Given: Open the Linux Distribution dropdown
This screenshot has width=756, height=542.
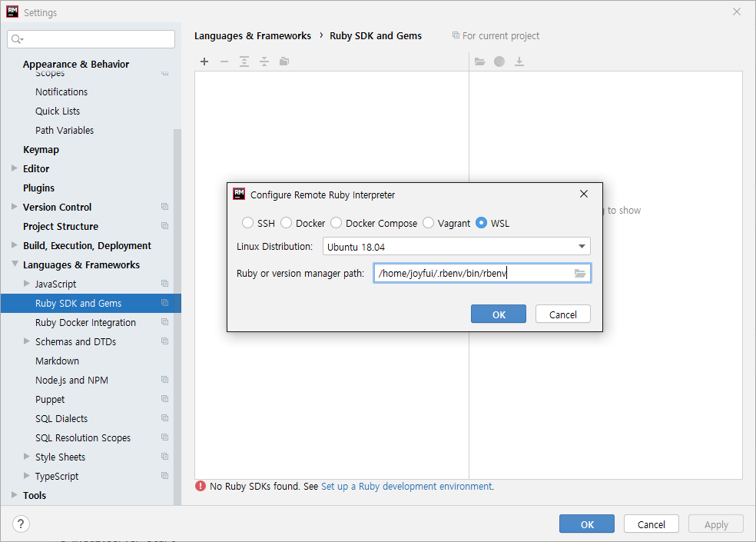Looking at the screenshot, I should [456, 247].
